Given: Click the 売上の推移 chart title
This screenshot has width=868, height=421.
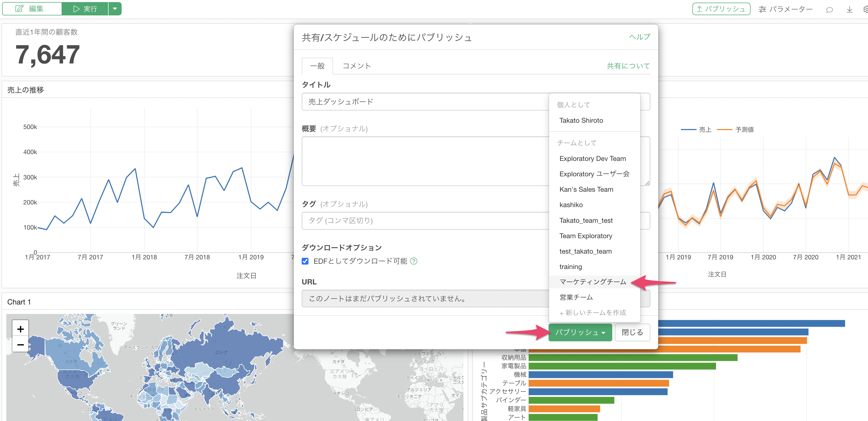Looking at the screenshot, I should tap(26, 90).
